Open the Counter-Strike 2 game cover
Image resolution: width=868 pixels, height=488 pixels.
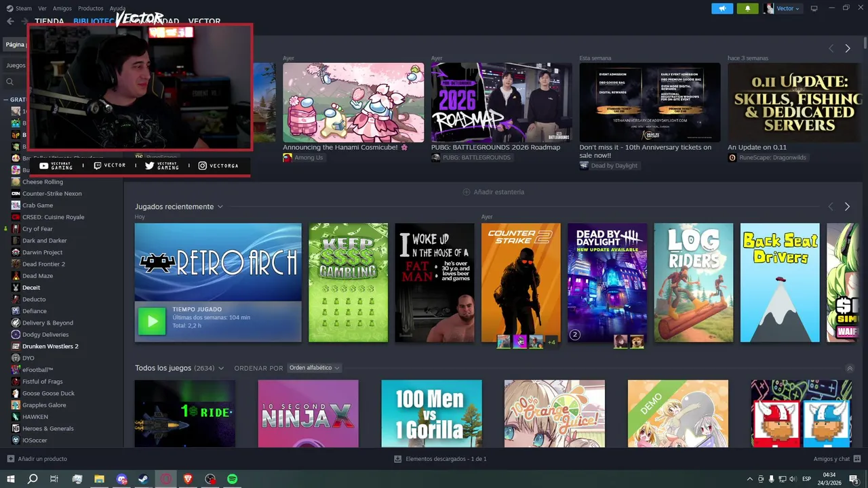coord(521,283)
